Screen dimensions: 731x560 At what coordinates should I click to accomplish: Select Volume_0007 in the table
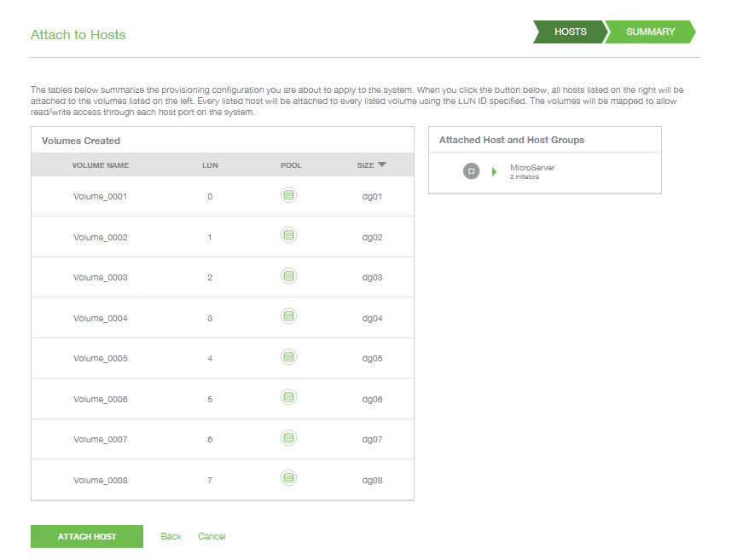(x=101, y=439)
